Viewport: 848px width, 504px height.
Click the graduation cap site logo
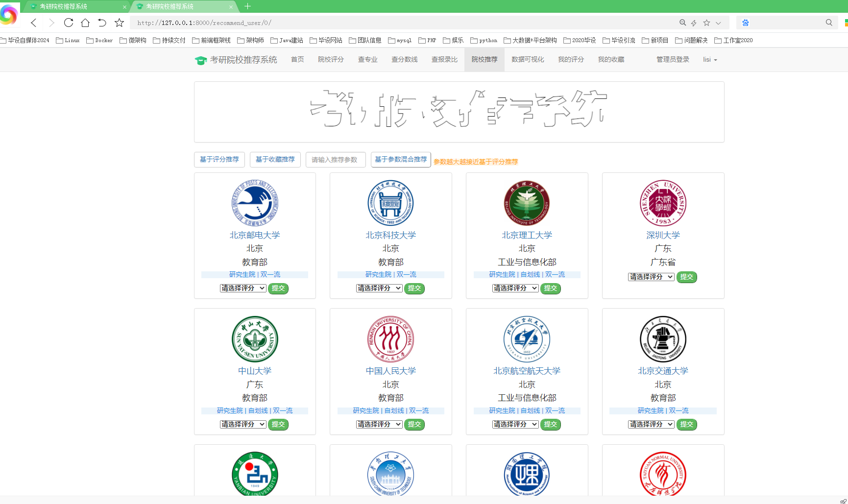201,60
